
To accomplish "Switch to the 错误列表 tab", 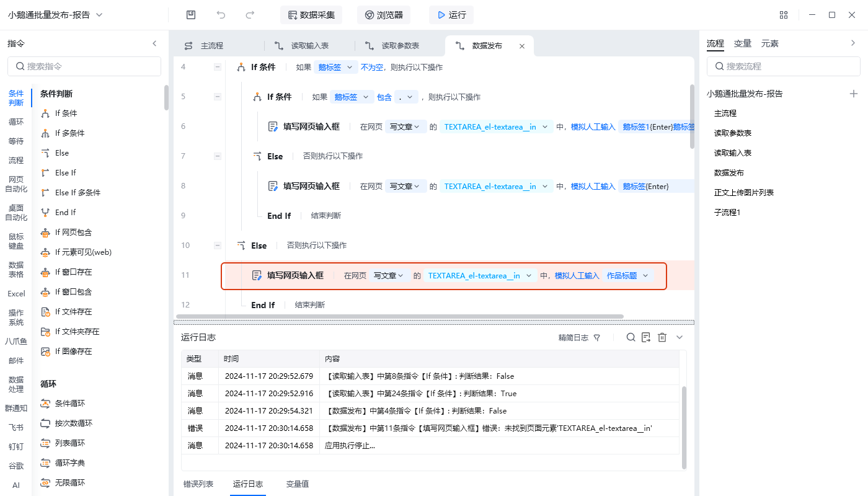I will (x=198, y=484).
